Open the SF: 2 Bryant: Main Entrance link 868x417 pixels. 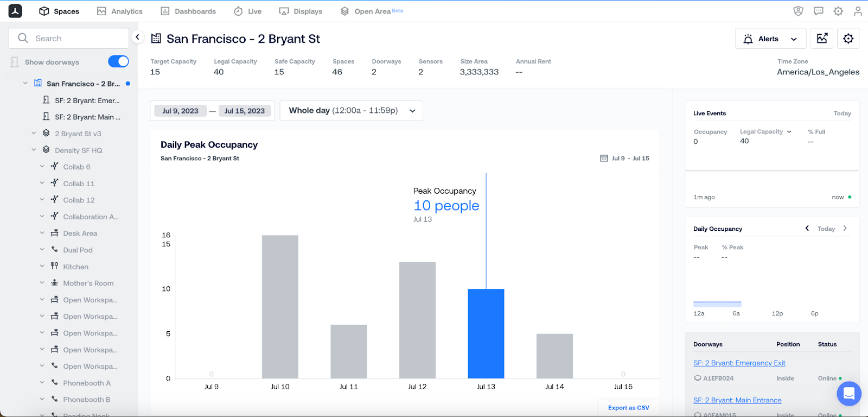[x=737, y=400]
